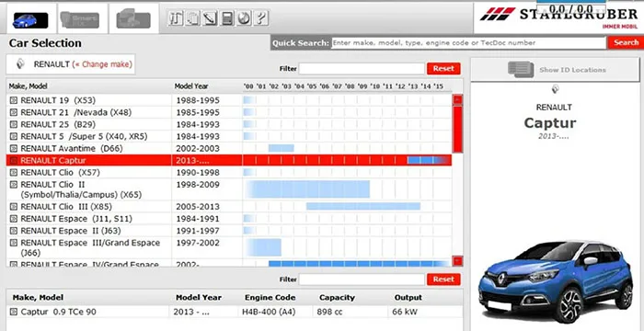Click the pencil edit toolbar icon

pos(210,18)
